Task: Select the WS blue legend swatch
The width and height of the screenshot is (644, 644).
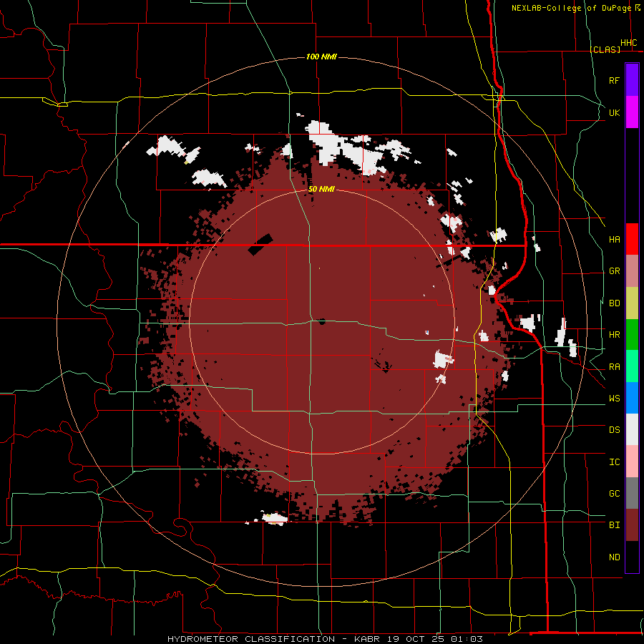Action: click(632, 398)
